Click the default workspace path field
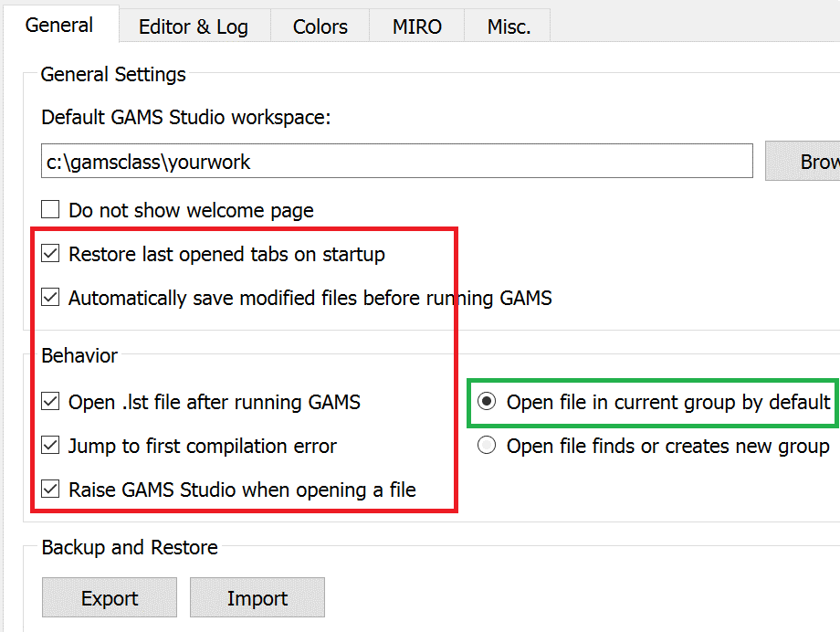Viewport: 840px width, 632px height. click(396, 162)
